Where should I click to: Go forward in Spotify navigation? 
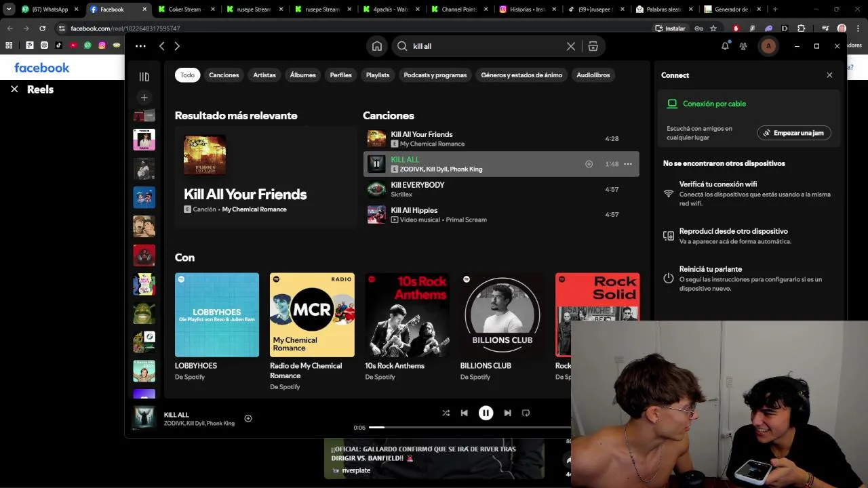tap(177, 46)
